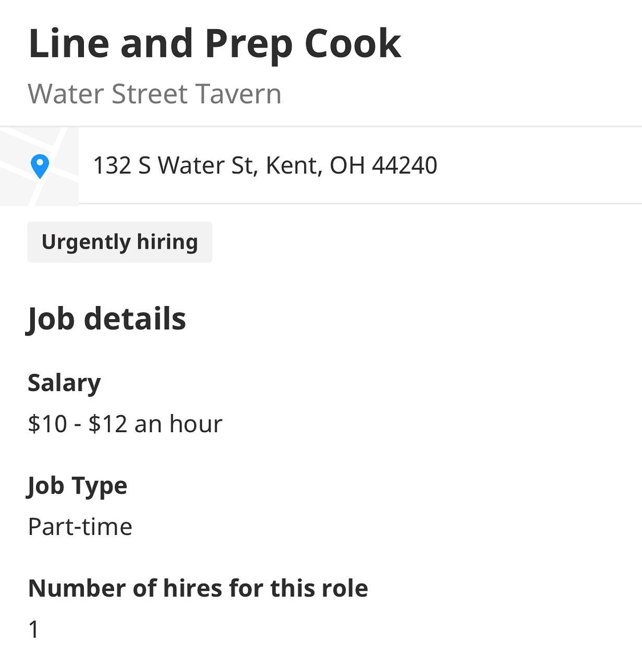Viewport: 642px width, 672px height.
Task: Open the map thumbnail beside the address
Action: pos(39,166)
